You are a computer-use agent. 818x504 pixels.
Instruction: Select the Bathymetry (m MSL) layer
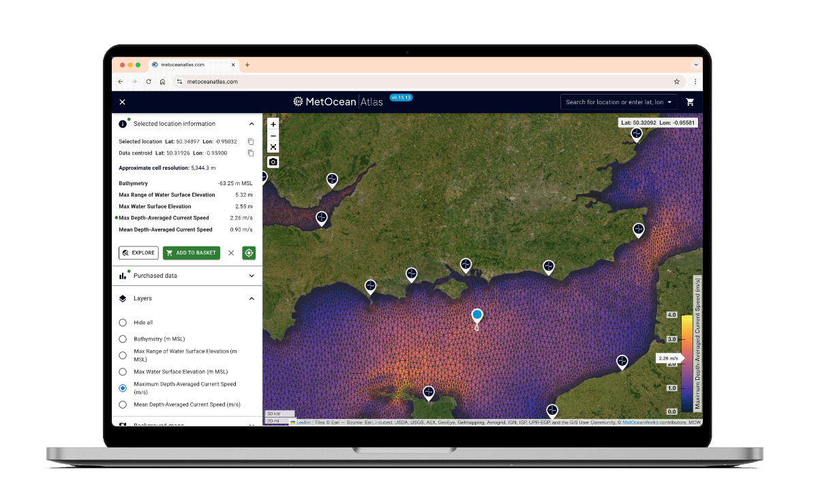(x=123, y=339)
